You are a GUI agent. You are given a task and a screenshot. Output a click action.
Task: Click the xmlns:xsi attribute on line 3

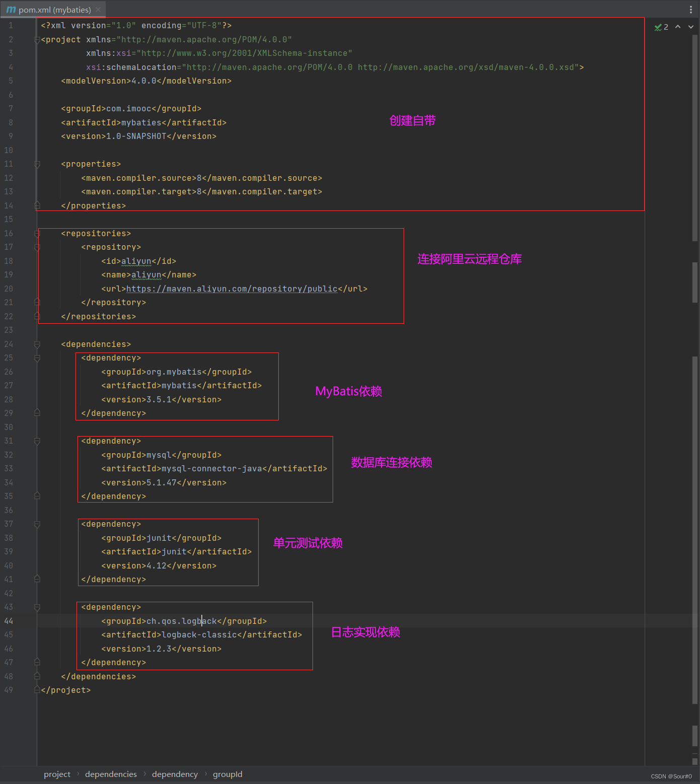pyautogui.click(x=219, y=53)
